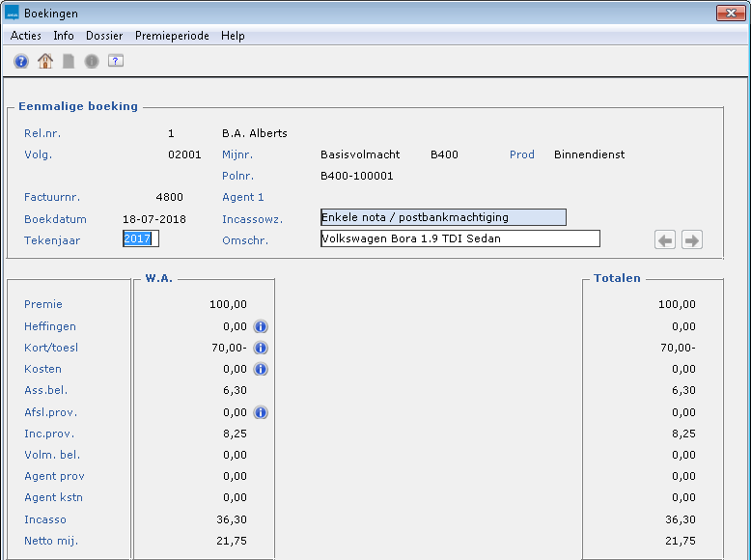The width and height of the screenshot is (751, 560).
Task: Click the grey info circle toolbar icon
Action: click(x=92, y=62)
